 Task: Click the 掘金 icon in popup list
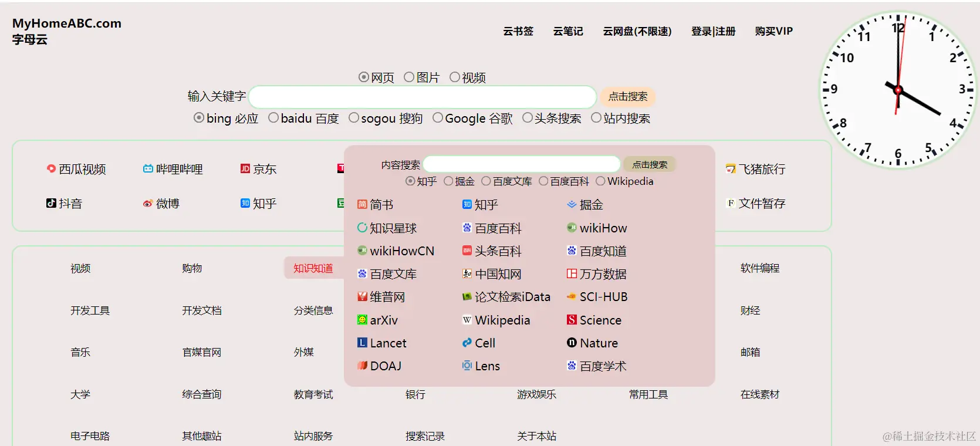pos(572,205)
